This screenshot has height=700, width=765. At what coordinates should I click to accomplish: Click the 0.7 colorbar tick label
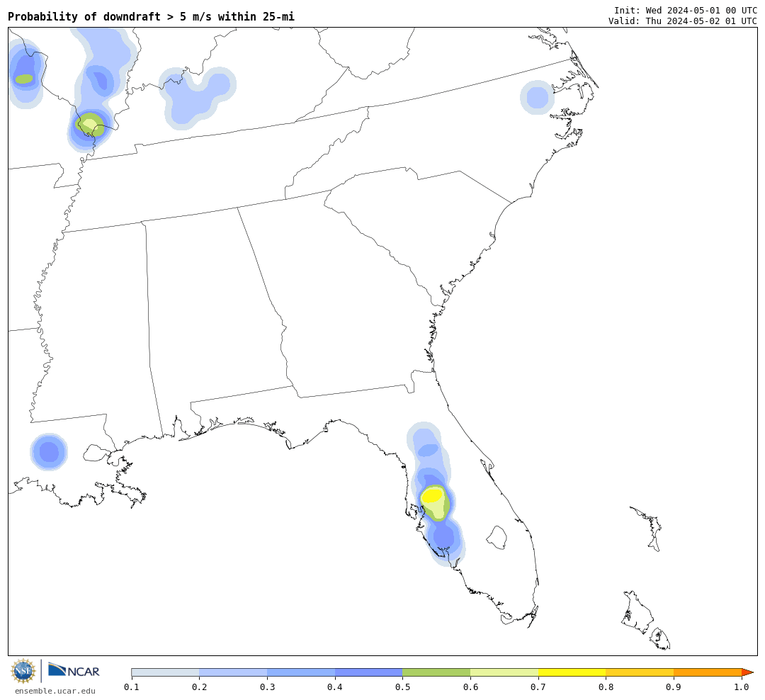tap(538, 687)
